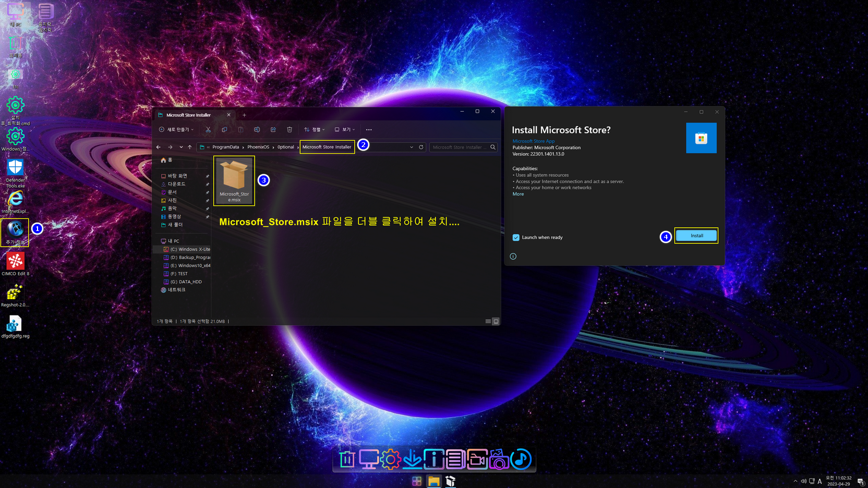Click the volume icon in system tray
The height and width of the screenshot is (488, 868).
(x=803, y=481)
